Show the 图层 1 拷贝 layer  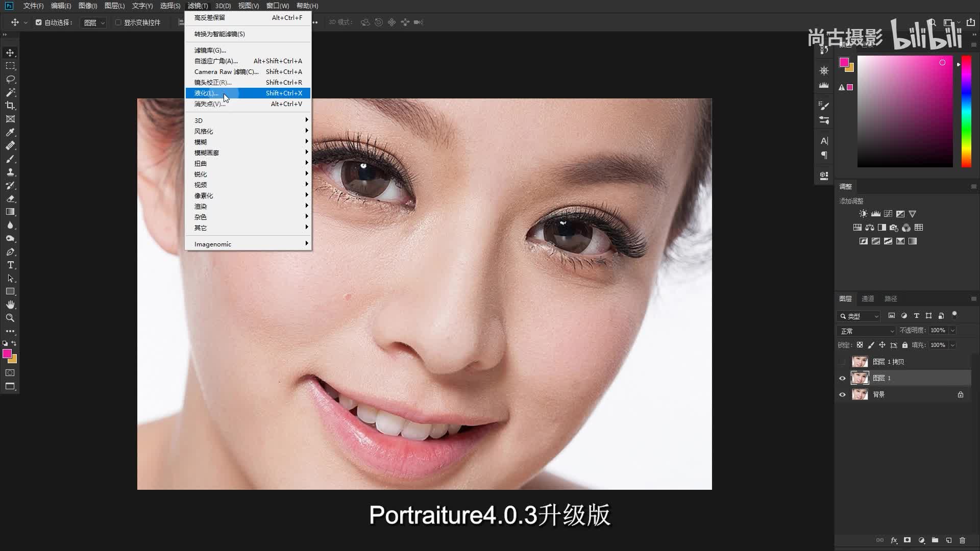(842, 362)
